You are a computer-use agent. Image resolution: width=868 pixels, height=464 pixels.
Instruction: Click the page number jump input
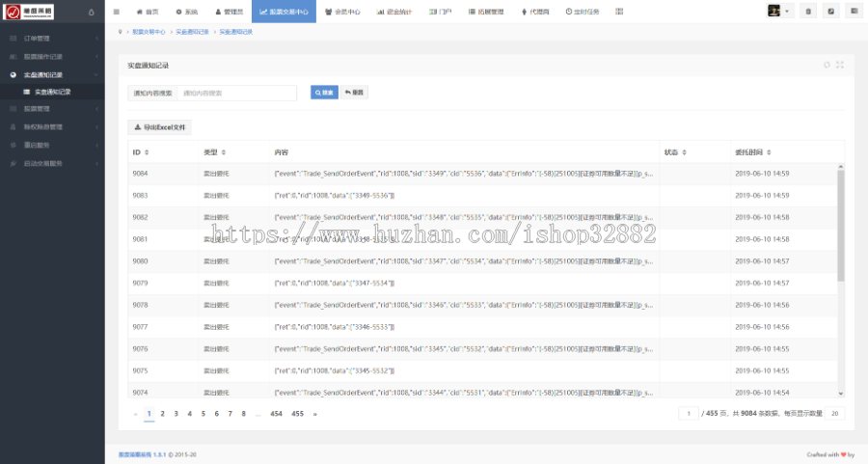tap(689, 413)
